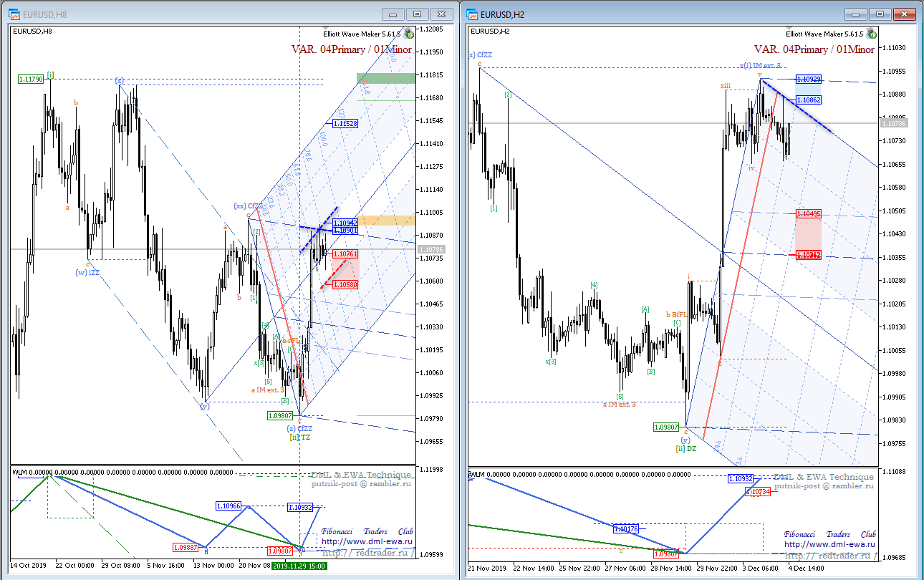Click the orange resistance zone on H8 chart
The height and width of the screenshot is (580, 924).
point(386,221)
